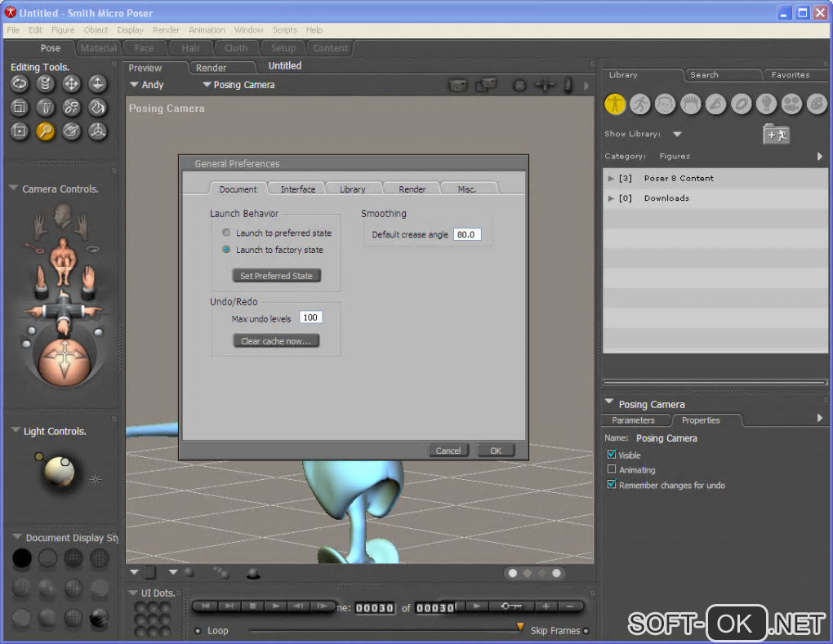Viewport: 833px width, 644px height.
Task: Open the Figures library category icon
Action: [x=615, y=104]
